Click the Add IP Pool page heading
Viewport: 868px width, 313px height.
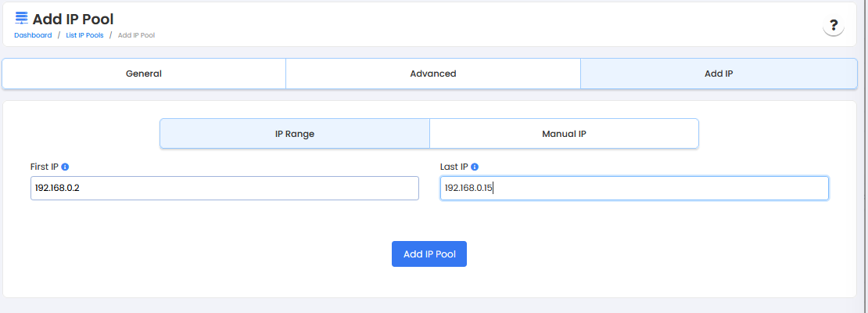pos(73,19)
